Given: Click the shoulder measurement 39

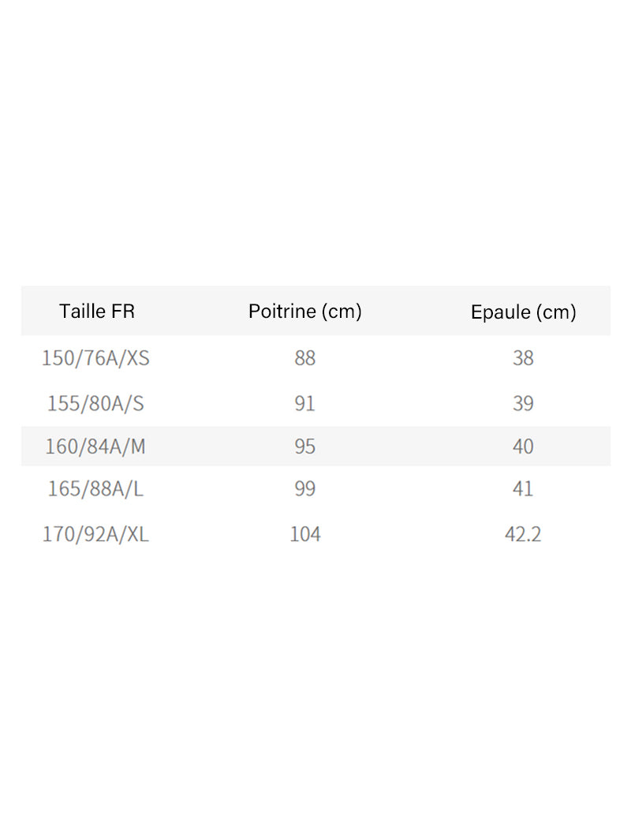Looking at the screenshot, I should [523, 404].
